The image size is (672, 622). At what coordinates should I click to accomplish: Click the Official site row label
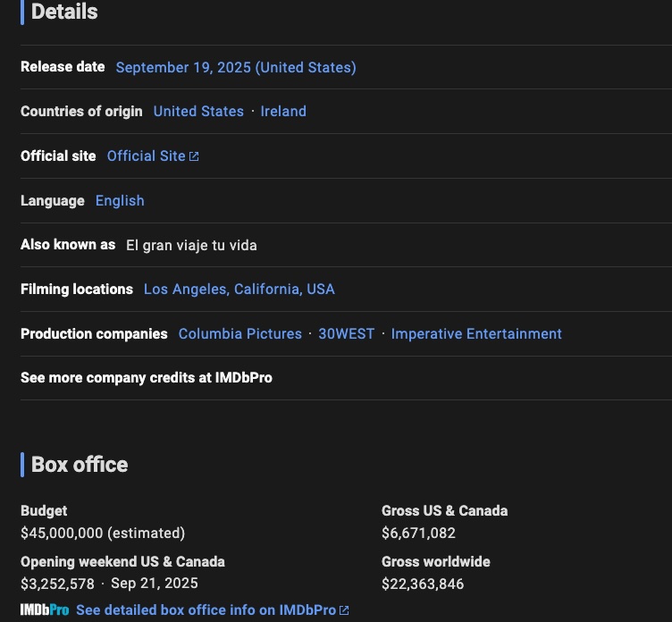pos(58,156)
